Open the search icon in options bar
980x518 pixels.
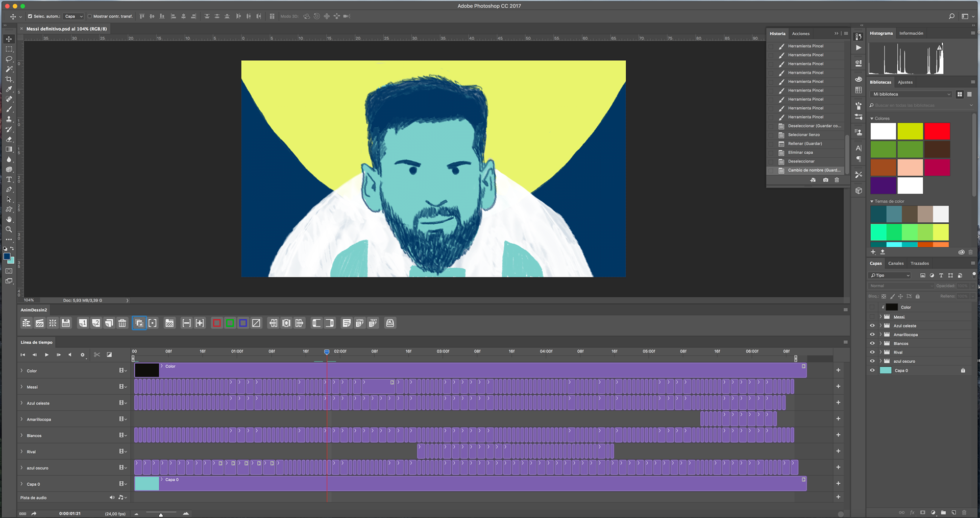[x=951, y=16]
